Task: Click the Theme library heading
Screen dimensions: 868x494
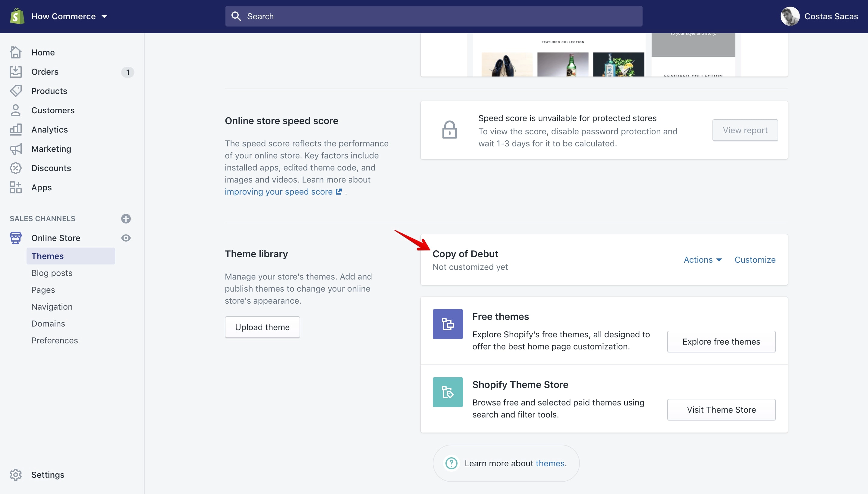Action: (x=256, y=254)
